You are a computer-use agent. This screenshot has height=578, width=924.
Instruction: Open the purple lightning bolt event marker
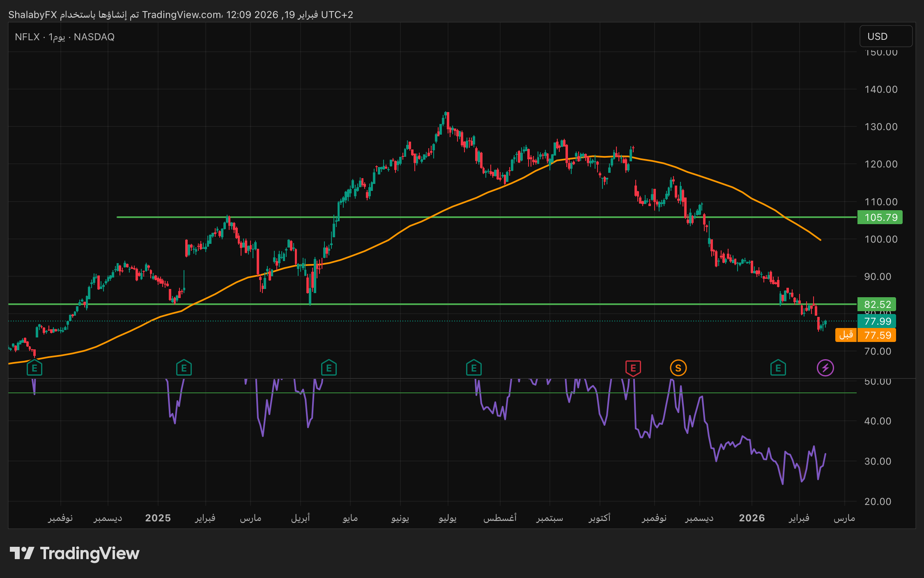point(825,368)
